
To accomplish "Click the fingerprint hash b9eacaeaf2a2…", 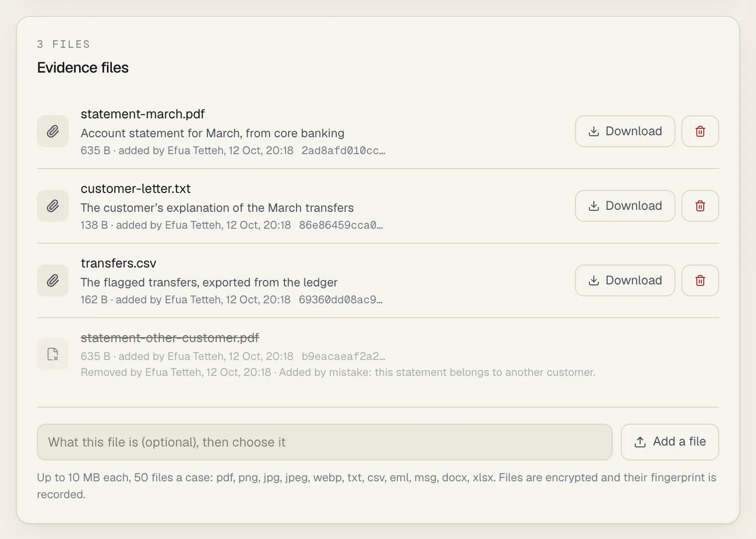I will click(x=344, y=357).
